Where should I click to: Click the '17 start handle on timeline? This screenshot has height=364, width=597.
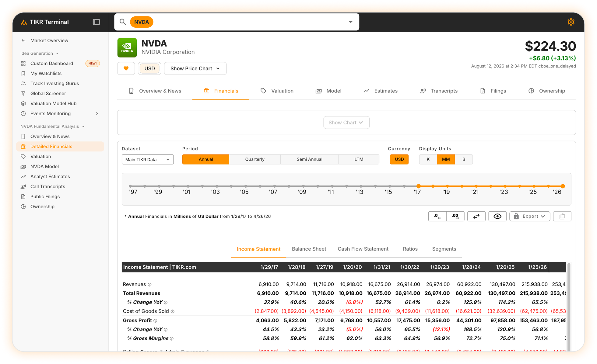419,186
